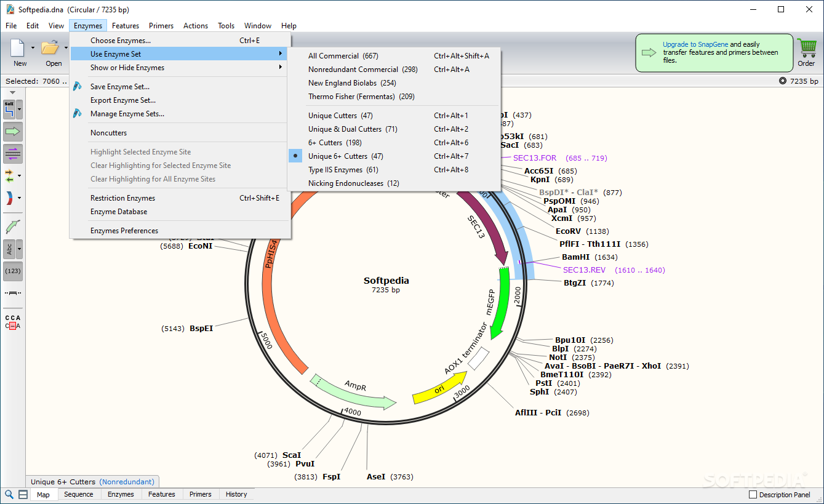The width and height of the screenshot is (824, 504).
Task: Click the BspEI enzyme label
Action: (201, 329)
